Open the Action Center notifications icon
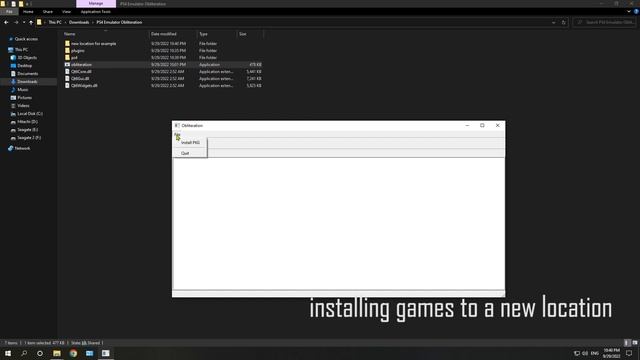The width and height of the screenshot is (640, 360). (629, 353)
